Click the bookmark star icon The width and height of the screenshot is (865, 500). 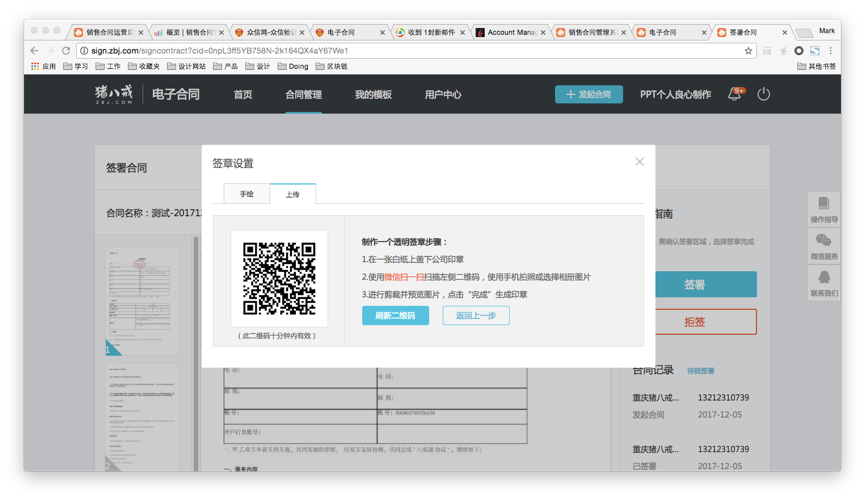tap(748, 51)
